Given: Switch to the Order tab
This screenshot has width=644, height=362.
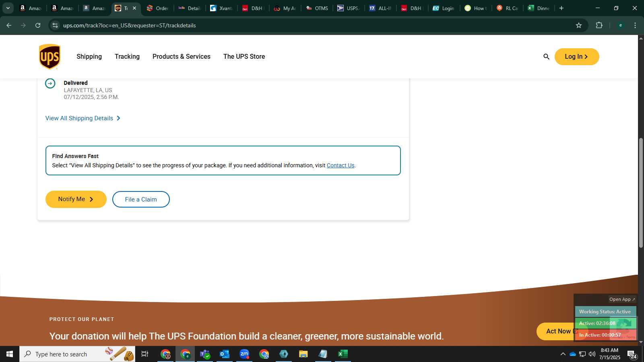Looking at the screenshot, I should point(158,8).
